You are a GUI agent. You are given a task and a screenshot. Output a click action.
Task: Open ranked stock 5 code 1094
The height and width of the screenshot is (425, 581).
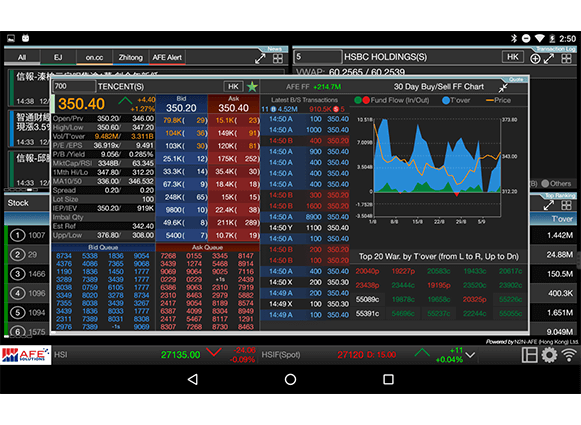28,312
